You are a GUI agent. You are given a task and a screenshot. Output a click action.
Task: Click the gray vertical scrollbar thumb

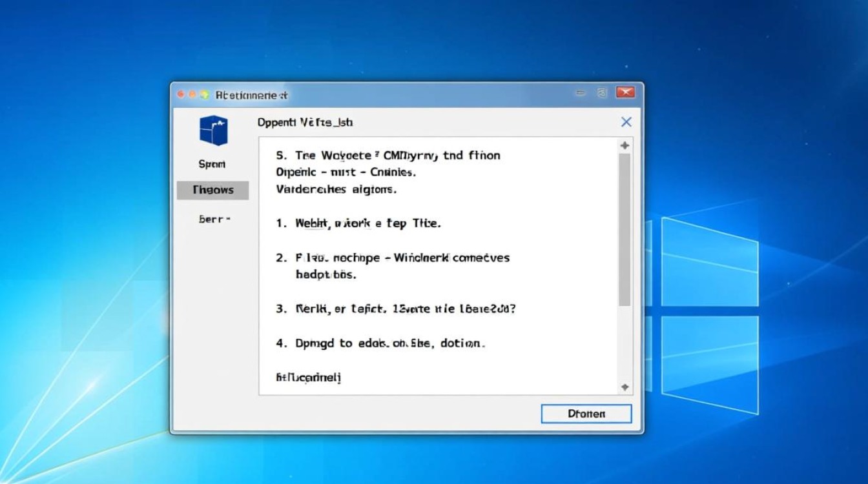(x=625, y=229)
